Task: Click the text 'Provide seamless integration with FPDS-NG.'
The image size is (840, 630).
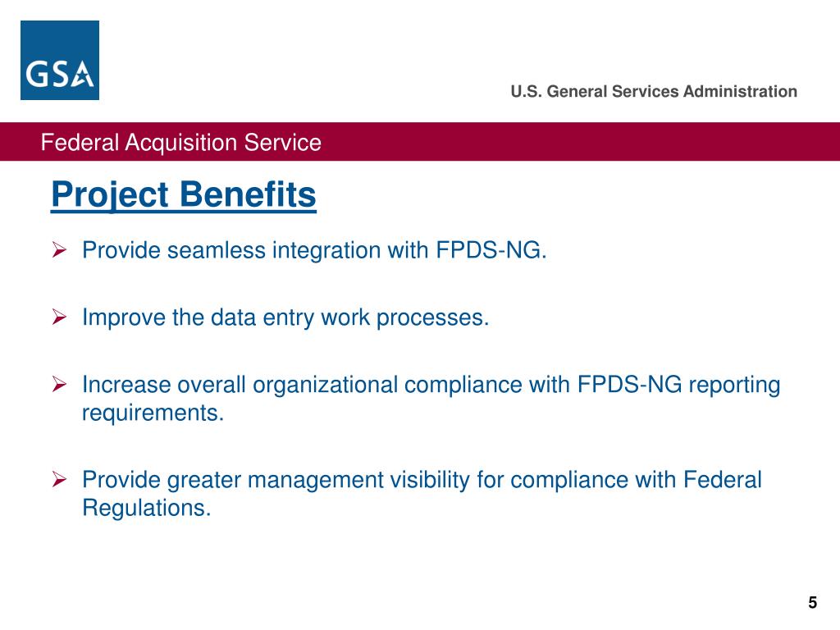Action: (314, 250)
